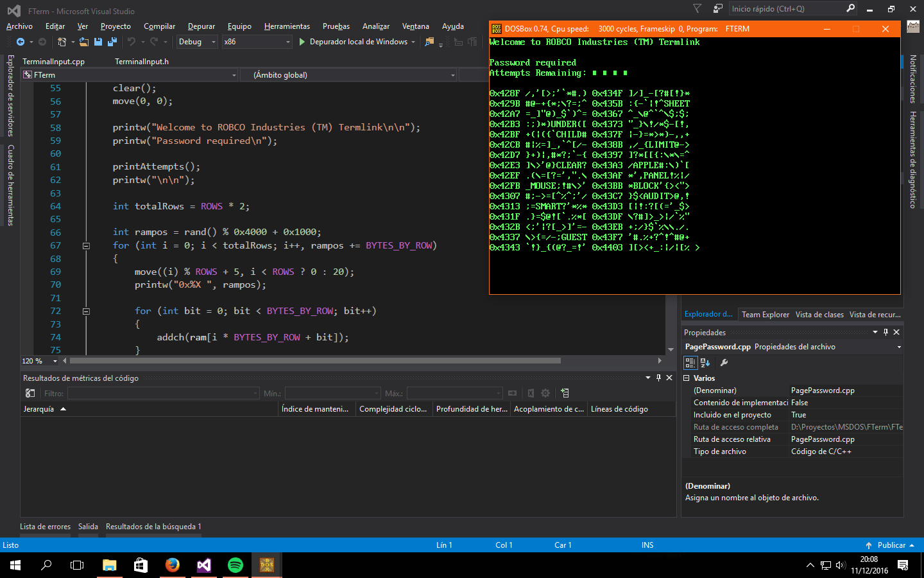Close the code metrics results panel

(x=669, y=378)
